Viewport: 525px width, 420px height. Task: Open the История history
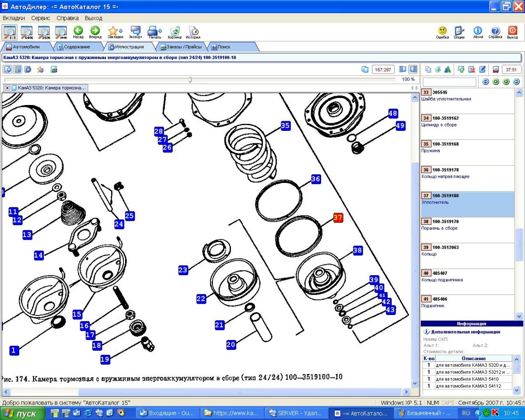(193, 32)
